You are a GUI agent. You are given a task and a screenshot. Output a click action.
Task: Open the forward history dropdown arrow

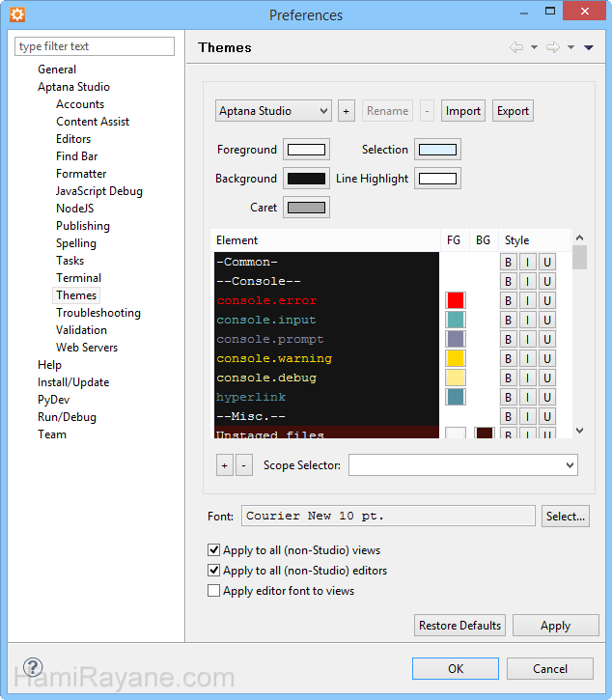[x=570, y=47]
